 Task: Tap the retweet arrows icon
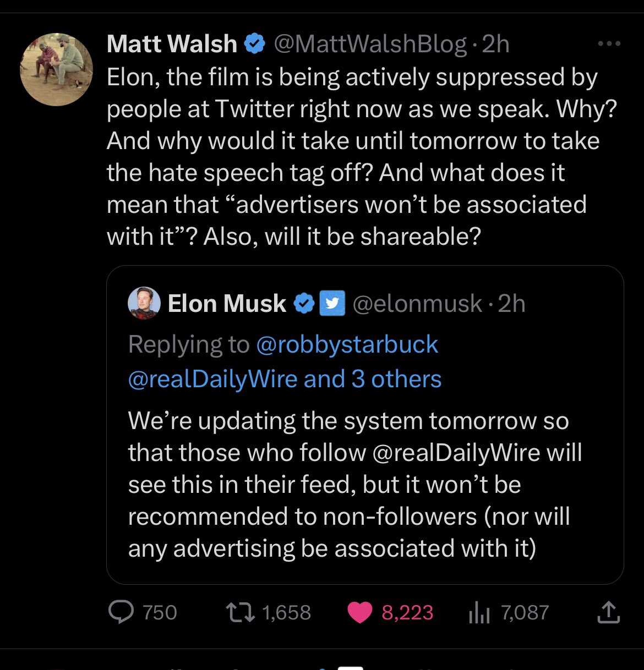coord(241,612)
